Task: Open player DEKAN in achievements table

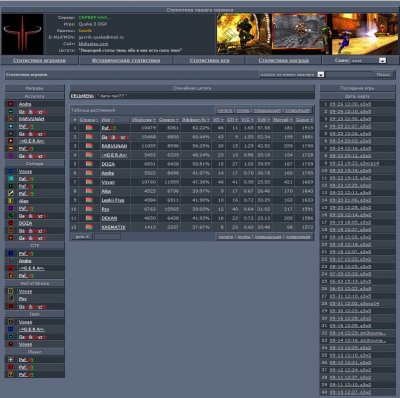Action: 109,218
